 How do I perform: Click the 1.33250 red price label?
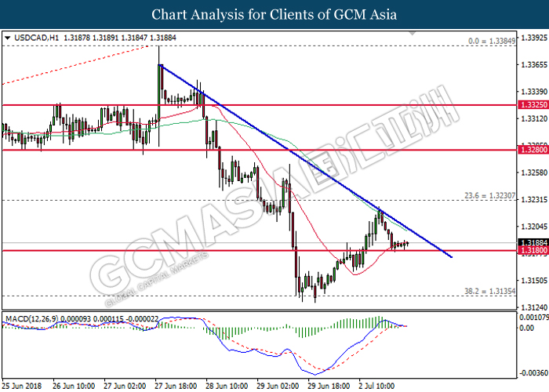534,104
